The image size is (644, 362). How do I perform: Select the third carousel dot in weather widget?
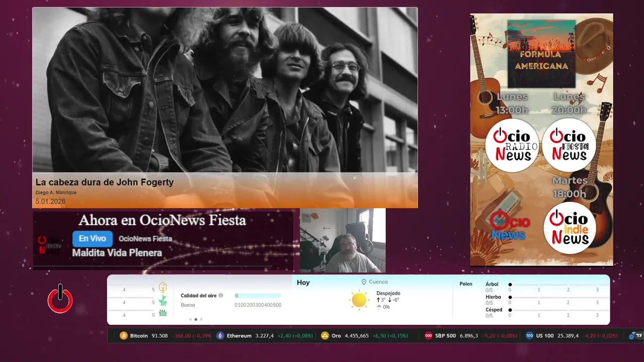201,319
